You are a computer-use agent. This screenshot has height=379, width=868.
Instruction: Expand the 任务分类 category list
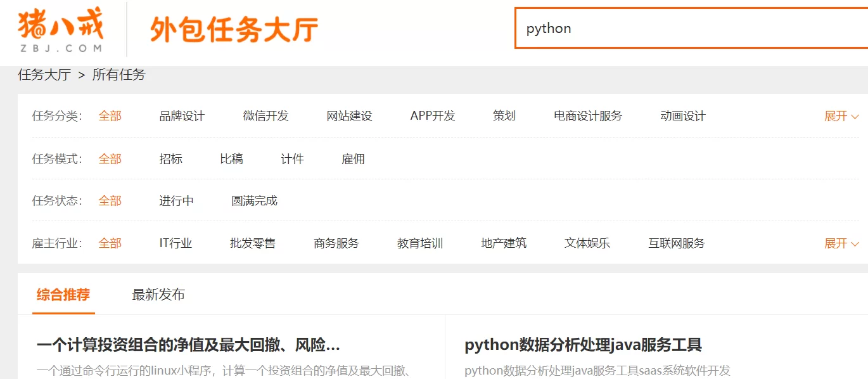(x=841, y=116)
